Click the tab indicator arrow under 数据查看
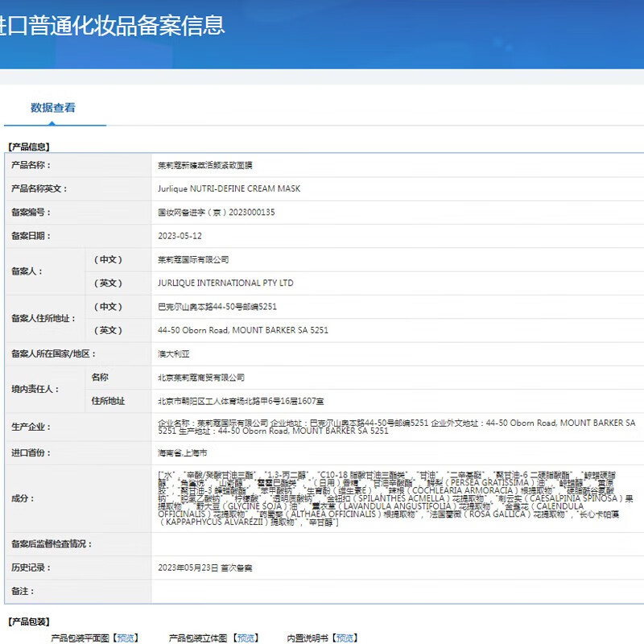This screenshot has height=644, width=644. (53, 123)
